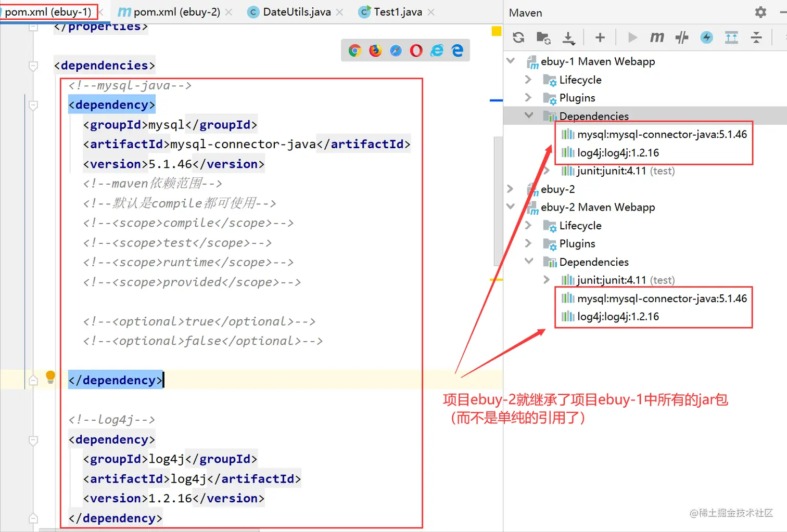Open page in Safari browser
Image resolution: width=787 pixels, height=532 pixels.
tap(396, 50)
